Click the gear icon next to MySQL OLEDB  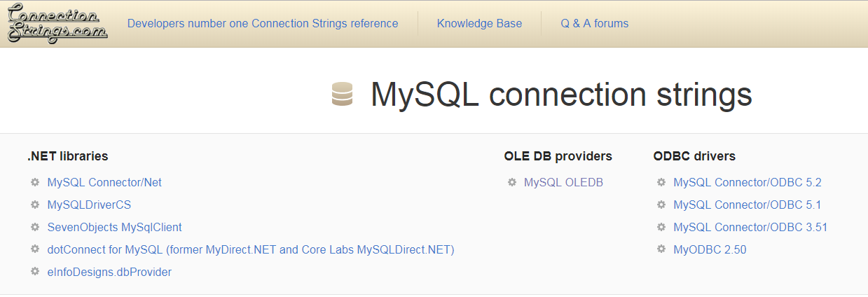511,182
